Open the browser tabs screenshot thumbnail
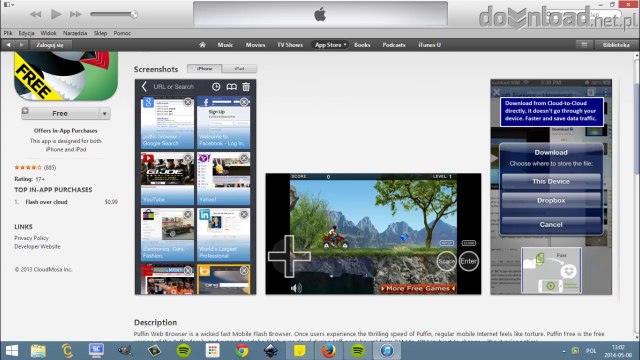 (196, 187)
